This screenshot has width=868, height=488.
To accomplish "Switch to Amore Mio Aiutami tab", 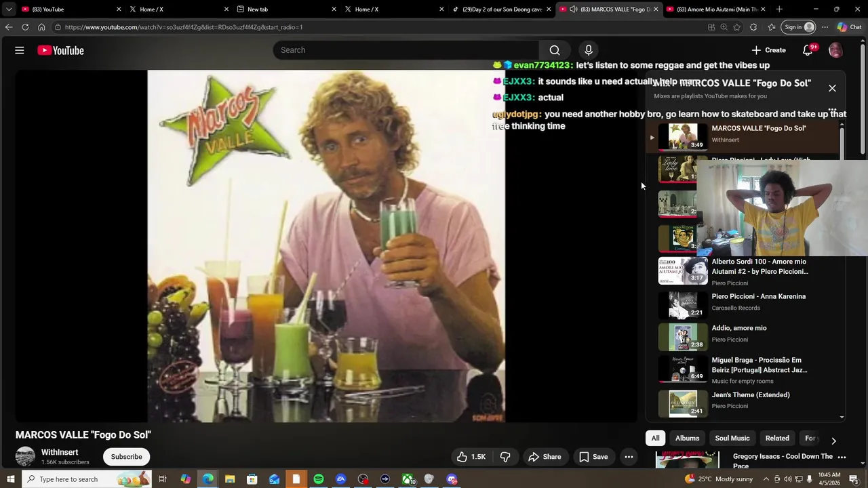I will pyautogui.click(x=715, y=9).
